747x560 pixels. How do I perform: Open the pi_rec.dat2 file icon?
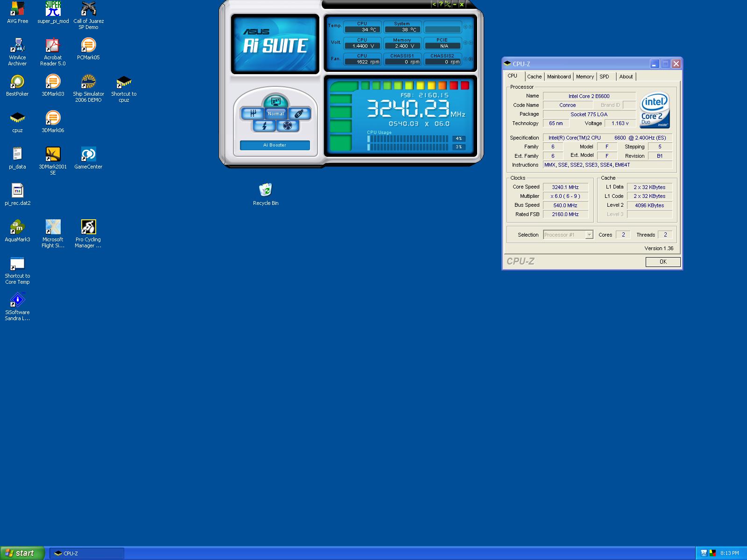pyautogui.click(x=17, y=195)
